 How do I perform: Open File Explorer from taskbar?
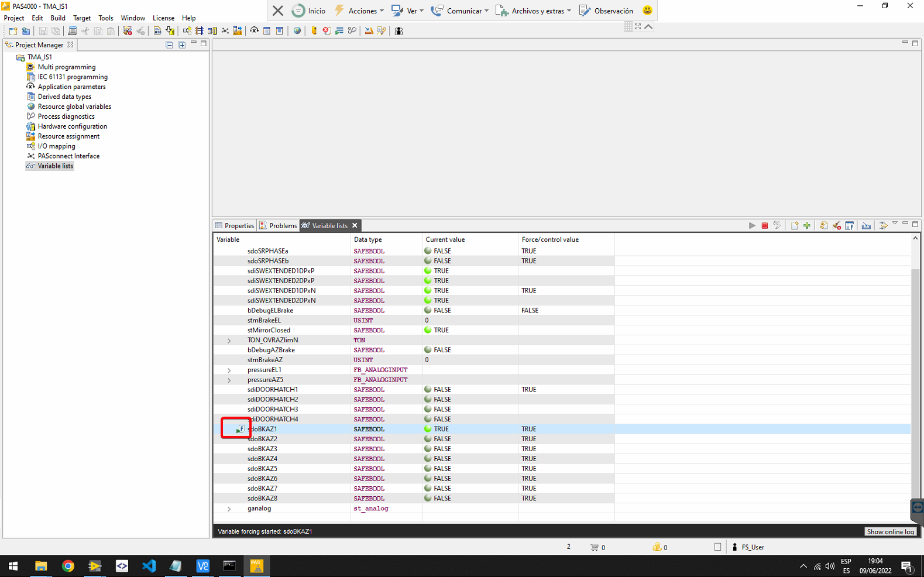[41, 566]
